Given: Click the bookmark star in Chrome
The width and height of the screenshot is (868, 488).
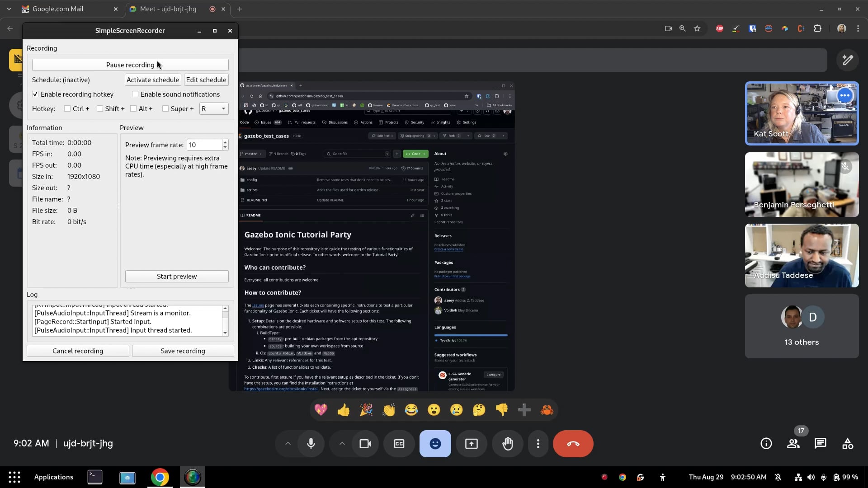Looking at the screenshot, I should pos(697,28).
